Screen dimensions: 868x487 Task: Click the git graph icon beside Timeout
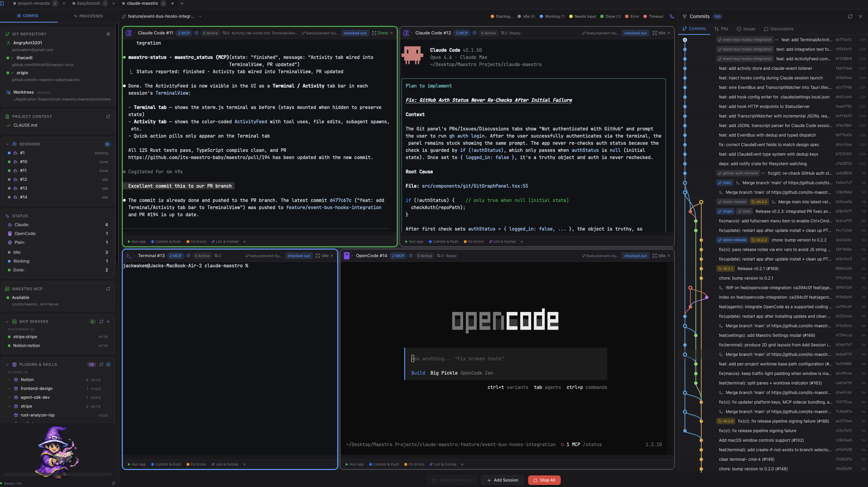coord(672,16)
